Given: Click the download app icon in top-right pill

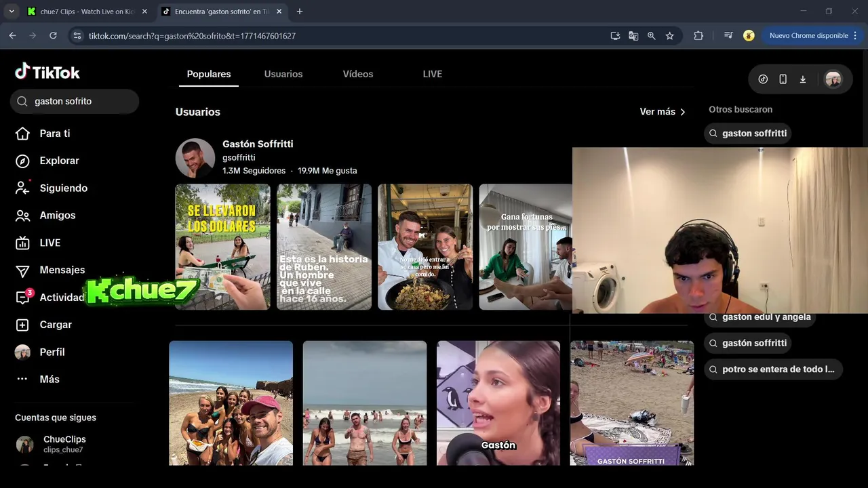Looking at the screenshot, I should point(803,79).
